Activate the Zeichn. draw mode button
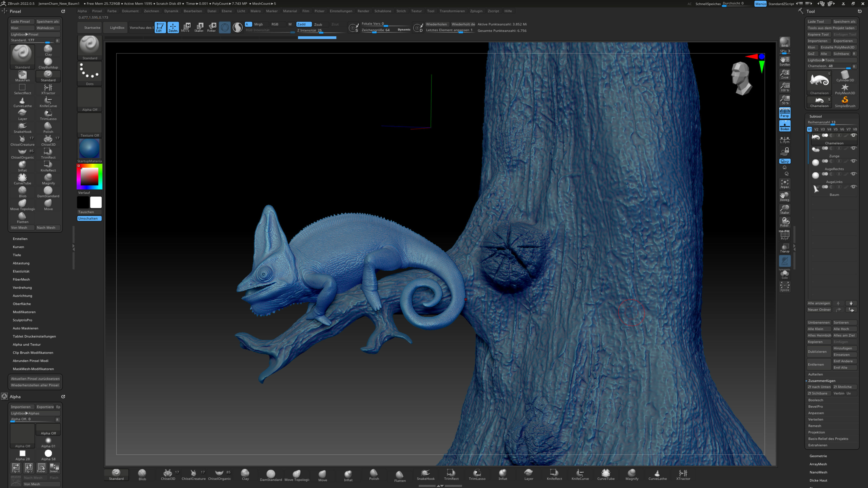The width and height of the screenshot is (868, 488). pyautogui.click(x=173, y=27)
